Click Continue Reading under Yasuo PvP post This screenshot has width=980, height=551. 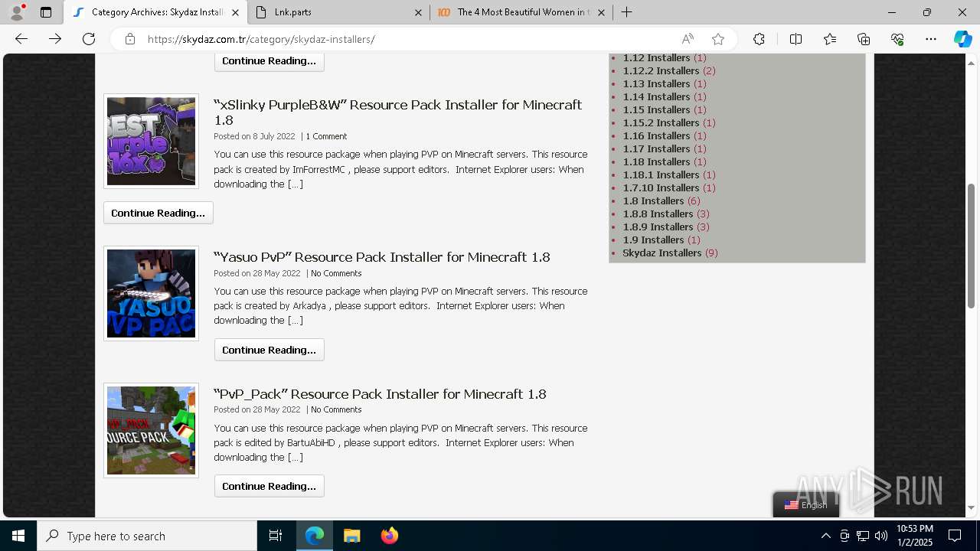point(269,350)
